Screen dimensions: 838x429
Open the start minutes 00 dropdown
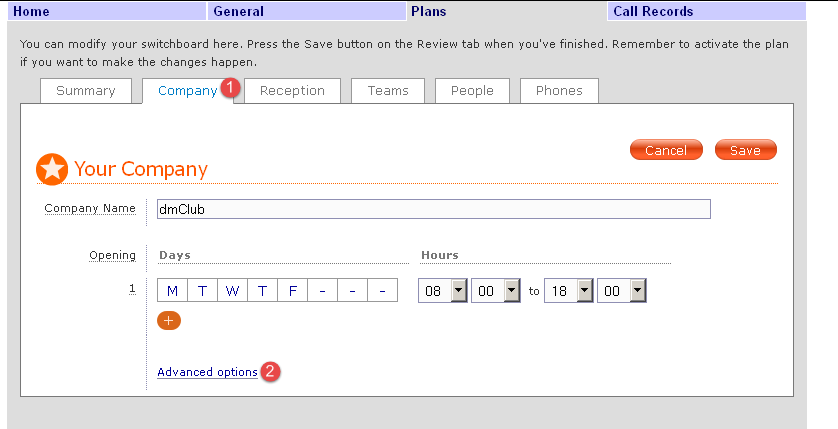click(495, 291)
